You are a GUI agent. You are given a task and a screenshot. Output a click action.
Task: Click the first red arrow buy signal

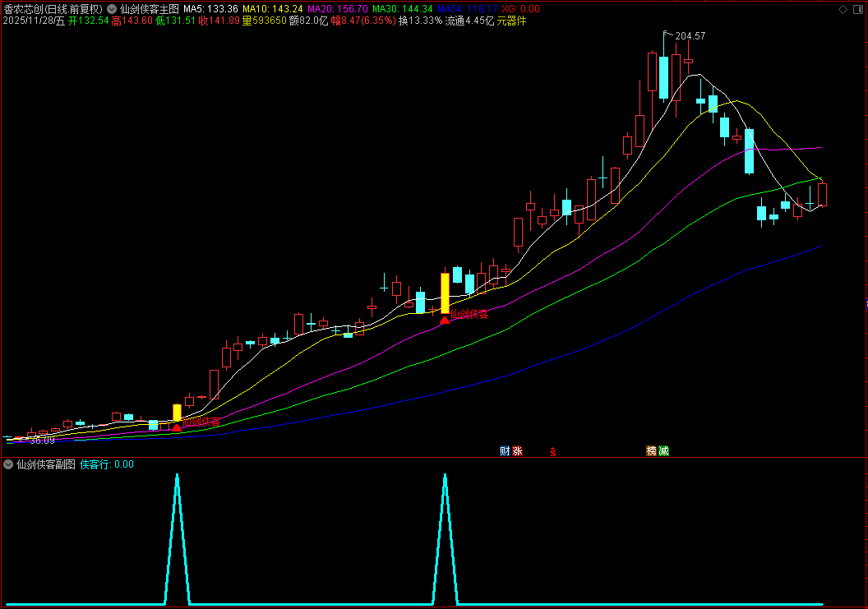[177, 427]
